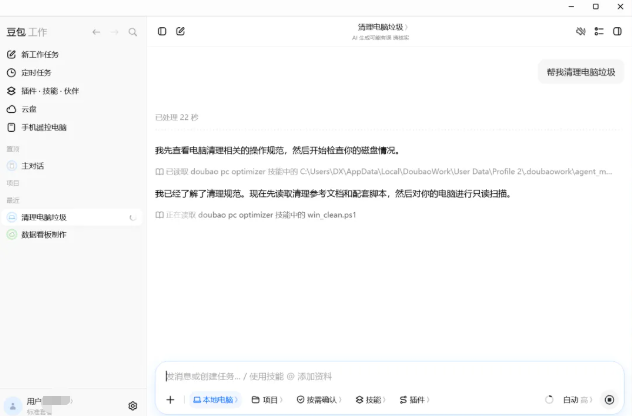The width and height of the screenshot is (632, 416).
Task: Open the 自动 mode dropdown
Action: [x=577, y=399]
